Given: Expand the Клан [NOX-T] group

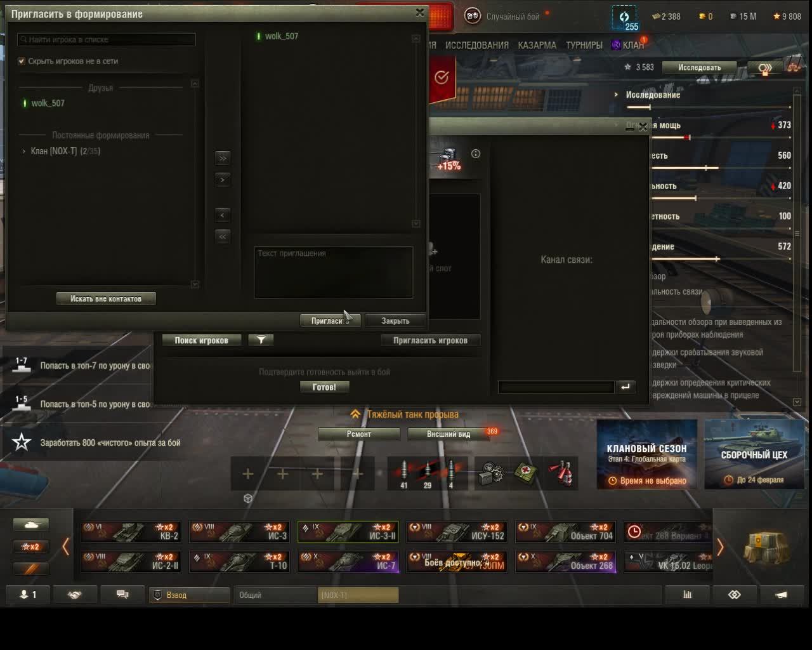Looking at the screenshot, I should [x=24, y=151].
